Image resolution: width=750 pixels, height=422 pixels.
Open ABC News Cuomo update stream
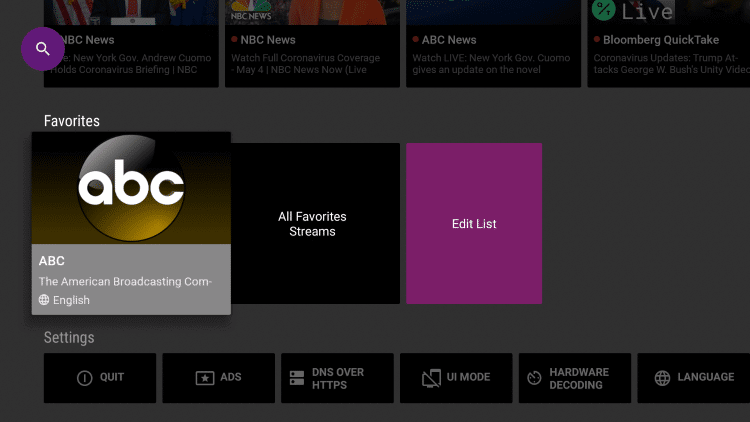point(494,44)
